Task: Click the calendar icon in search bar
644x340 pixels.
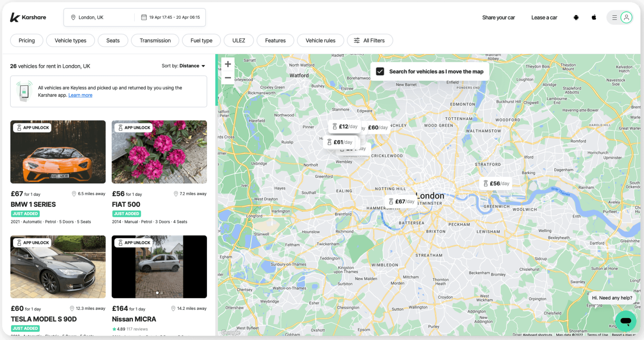Action: (144, 17)
